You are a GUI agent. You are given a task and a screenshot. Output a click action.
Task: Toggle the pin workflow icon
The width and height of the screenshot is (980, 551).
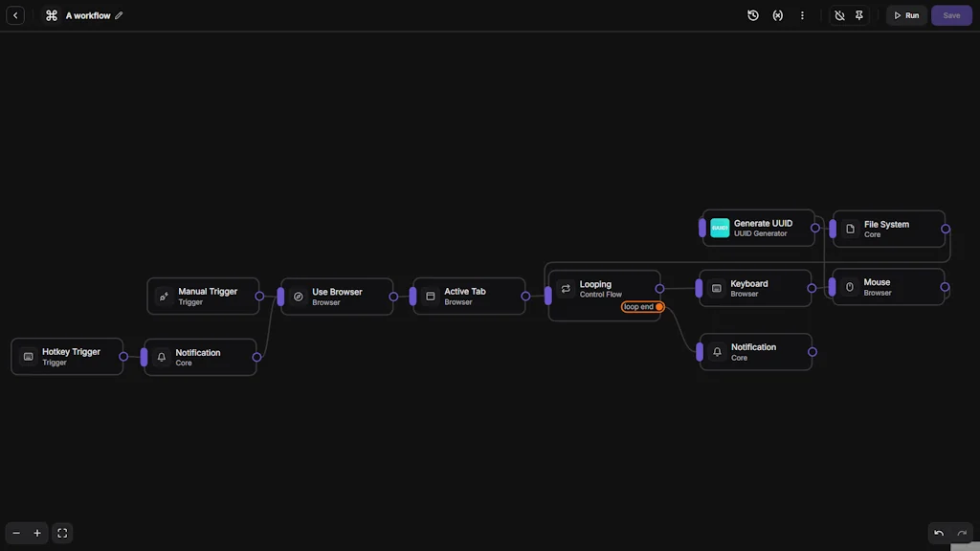(x=858, y=15)
